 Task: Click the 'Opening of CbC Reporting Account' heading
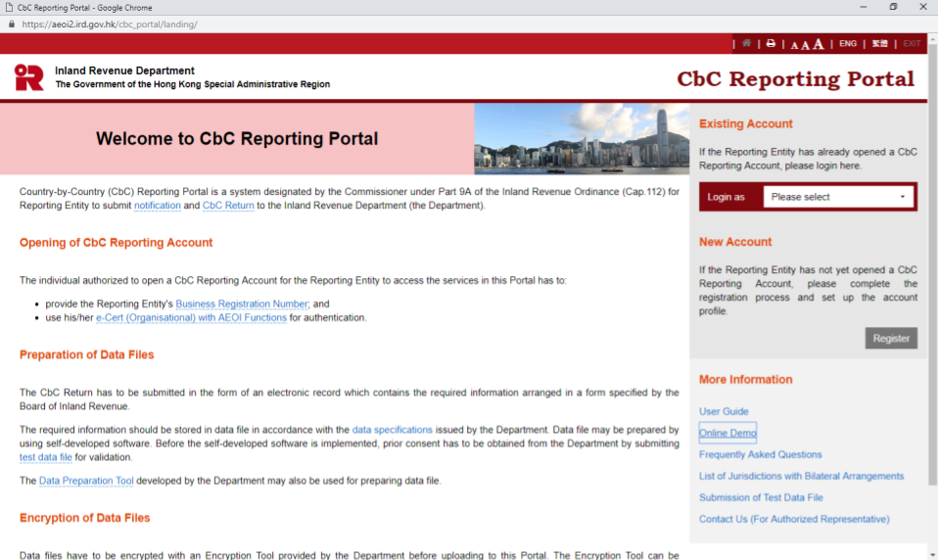[117, 243]
